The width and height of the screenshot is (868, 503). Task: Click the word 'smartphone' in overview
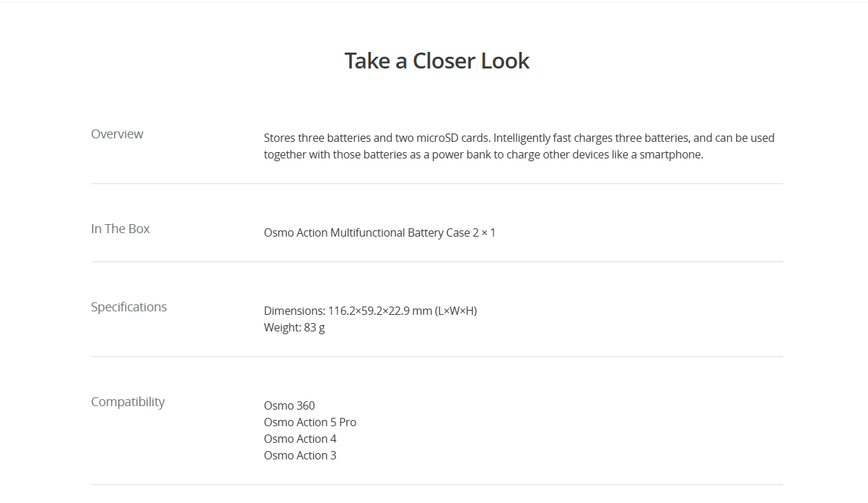coord(670,155)
